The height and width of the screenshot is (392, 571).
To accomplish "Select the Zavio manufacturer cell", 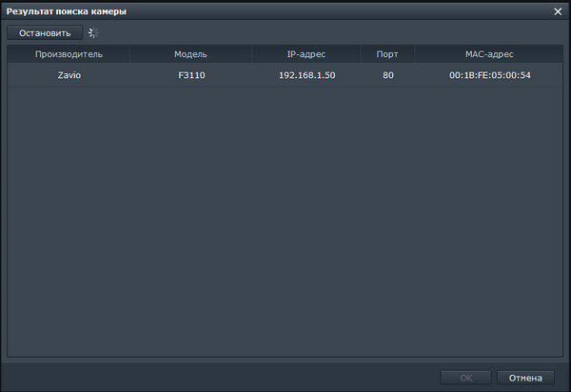I will tap(69, 75).
